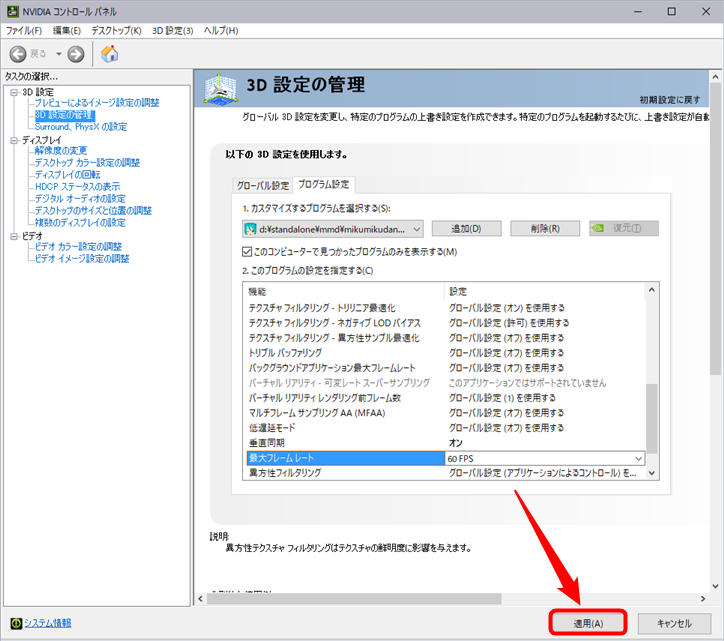724x641 pixels.
Task: Select Surround、PhysX の設定 in tree
Action: point(81,127)
